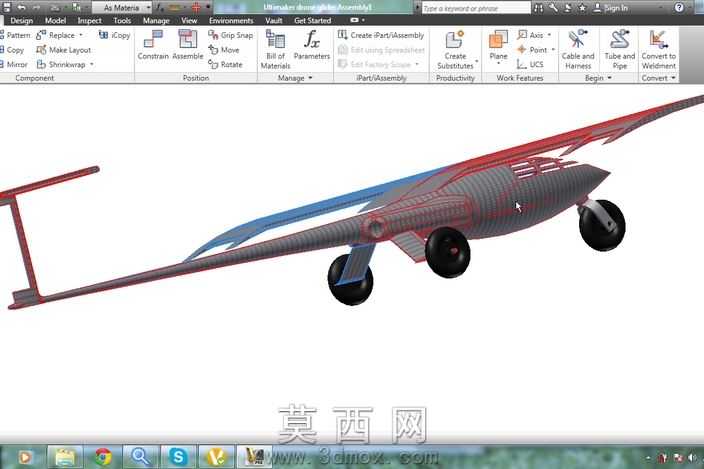The width and height of the screenshot is (704, 469).
Task: Open the magnifier search taskbar icon
Action: pyautogui.click(x=140, y=457)
